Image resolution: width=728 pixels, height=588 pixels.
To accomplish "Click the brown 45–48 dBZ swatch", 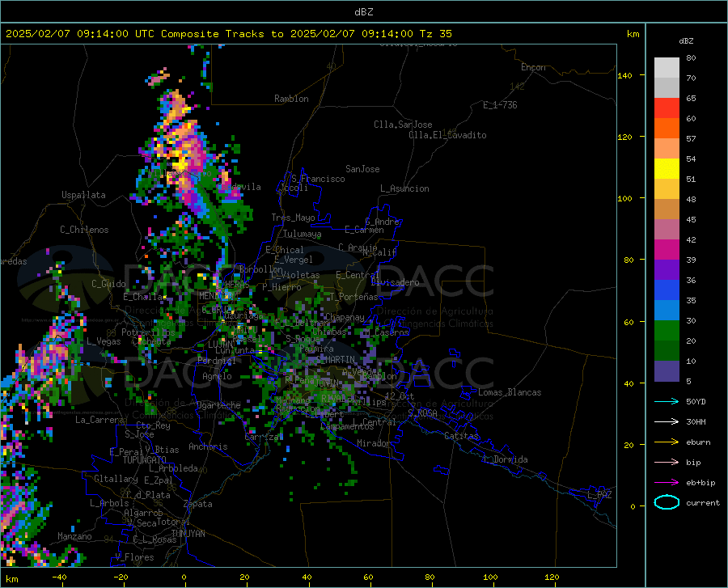I will click(667, 209).
